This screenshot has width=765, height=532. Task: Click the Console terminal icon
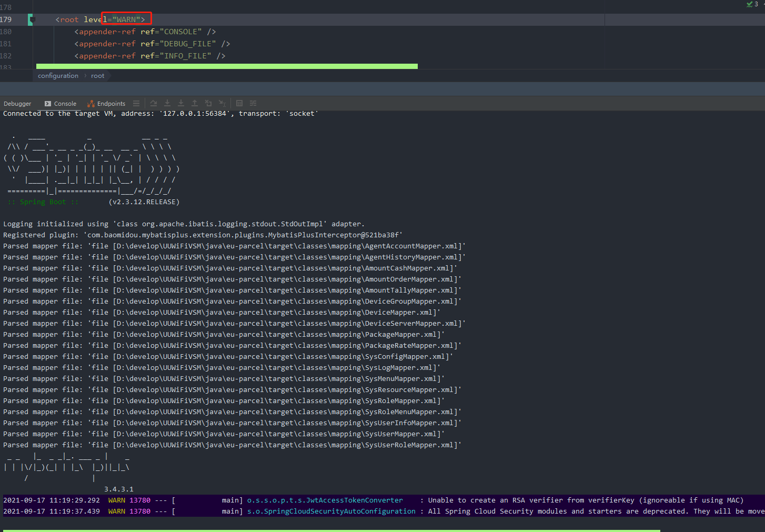47,103
